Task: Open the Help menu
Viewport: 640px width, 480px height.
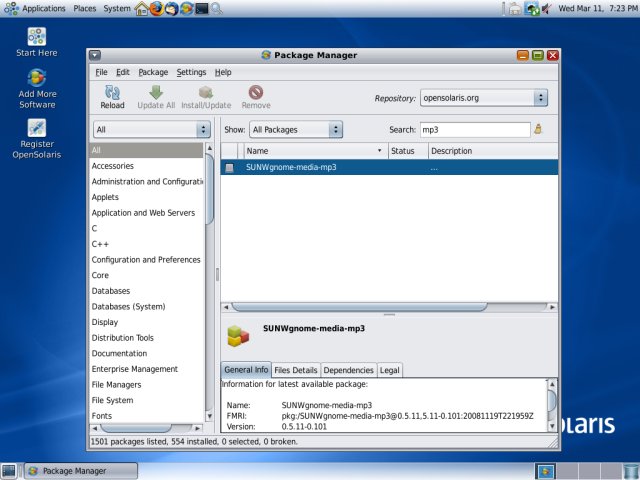Action: pos(223,72)
